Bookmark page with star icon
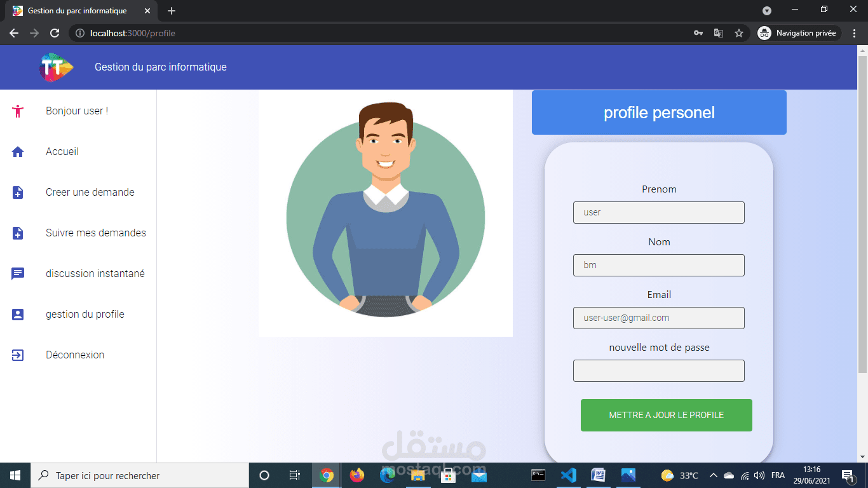This screenshot has width=868, height=488. pos(738,33)
